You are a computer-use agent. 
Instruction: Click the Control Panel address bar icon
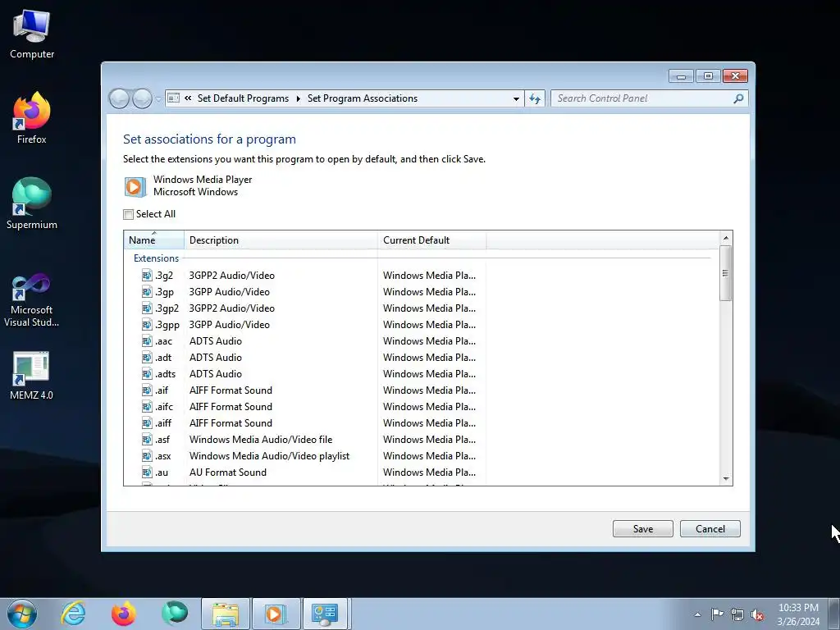(174, 98)
